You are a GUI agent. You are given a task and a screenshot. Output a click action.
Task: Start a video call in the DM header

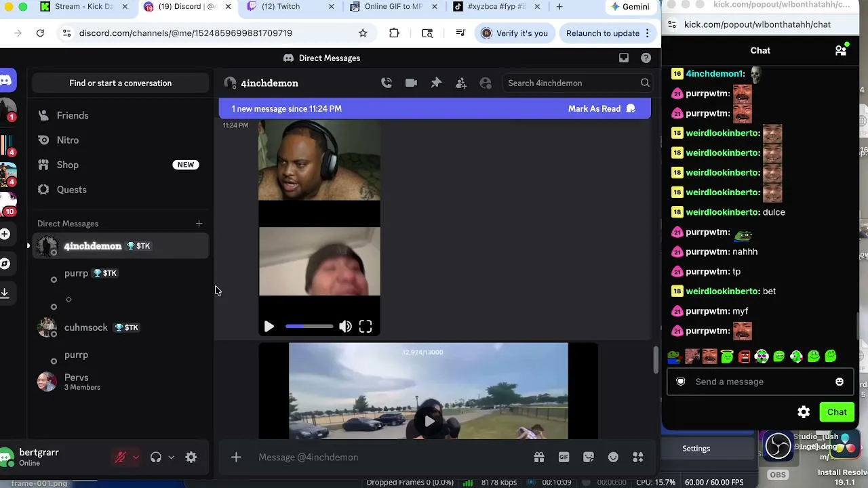pyautogui.click(x=411, y=83)
